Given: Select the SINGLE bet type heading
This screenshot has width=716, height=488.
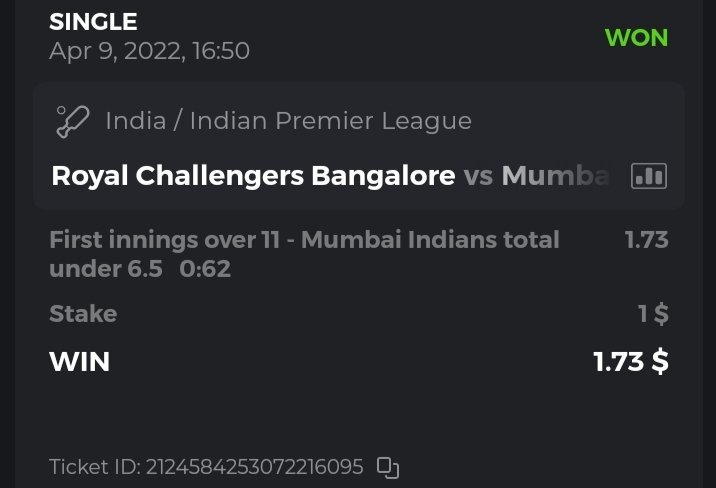Looking at the screenshot, I should coord(93,21).
